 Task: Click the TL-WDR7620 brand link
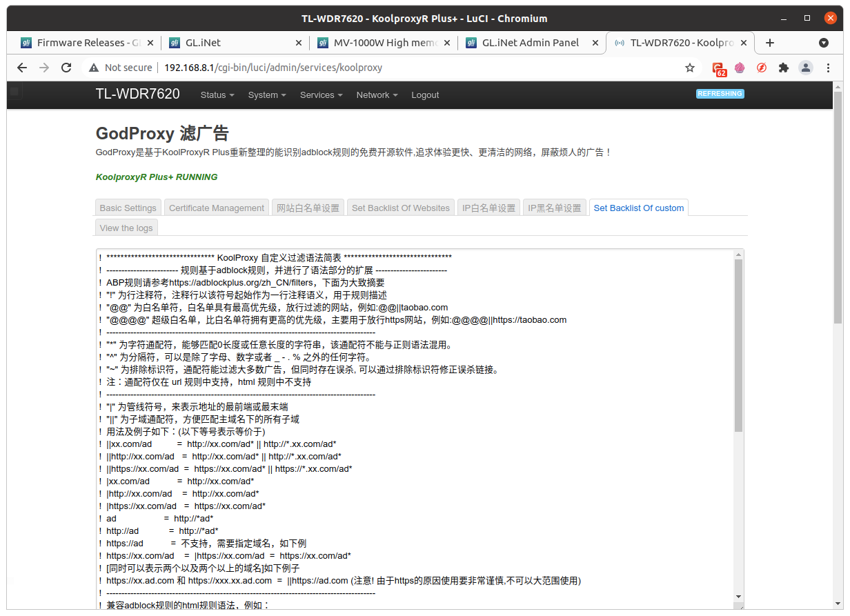(137, 95)
